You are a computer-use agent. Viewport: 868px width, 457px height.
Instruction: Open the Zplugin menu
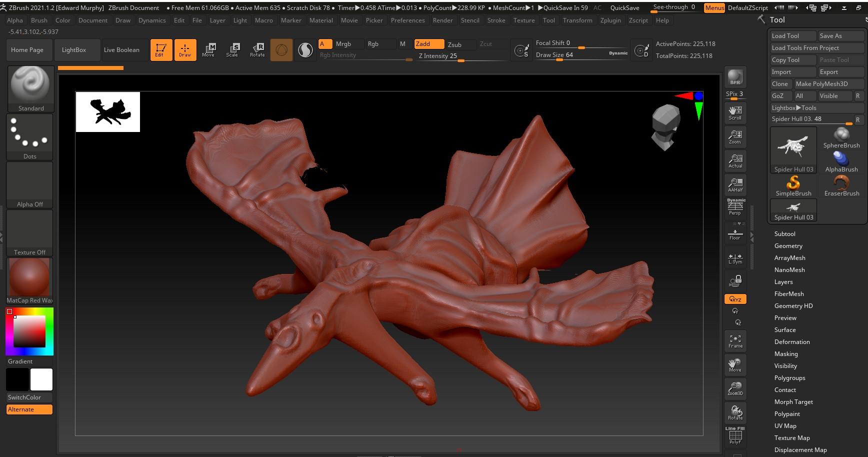[x=610, y=20]
